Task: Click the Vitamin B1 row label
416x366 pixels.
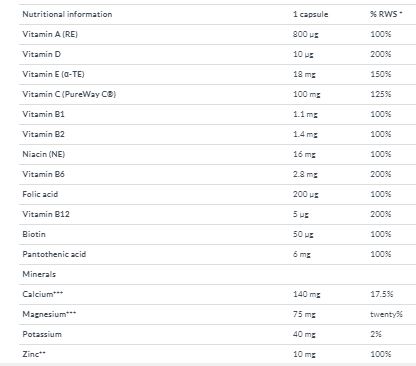Action: pos(43,114)
